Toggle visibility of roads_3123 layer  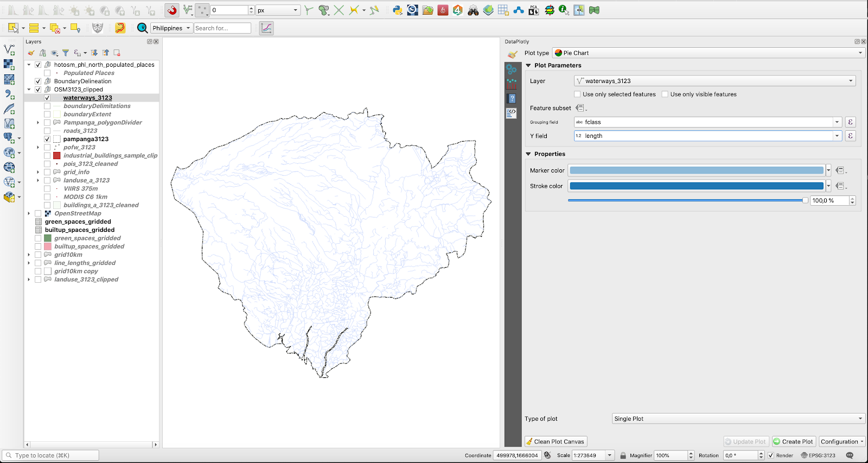[x=47, y=131]
